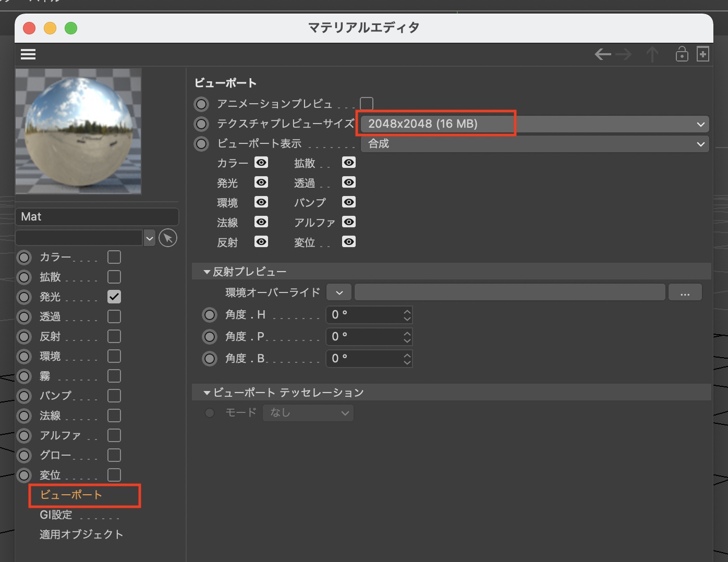Click the back arrow navigation icon
The width and height of the screenshot is (728, 562).
tap(603, 54)
